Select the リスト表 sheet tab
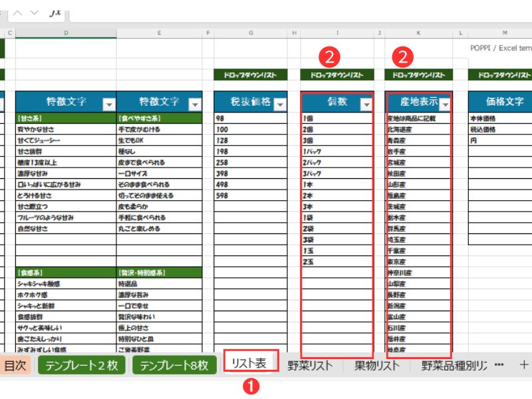This screenshot has height=399, width=532. tap(249, 363)
